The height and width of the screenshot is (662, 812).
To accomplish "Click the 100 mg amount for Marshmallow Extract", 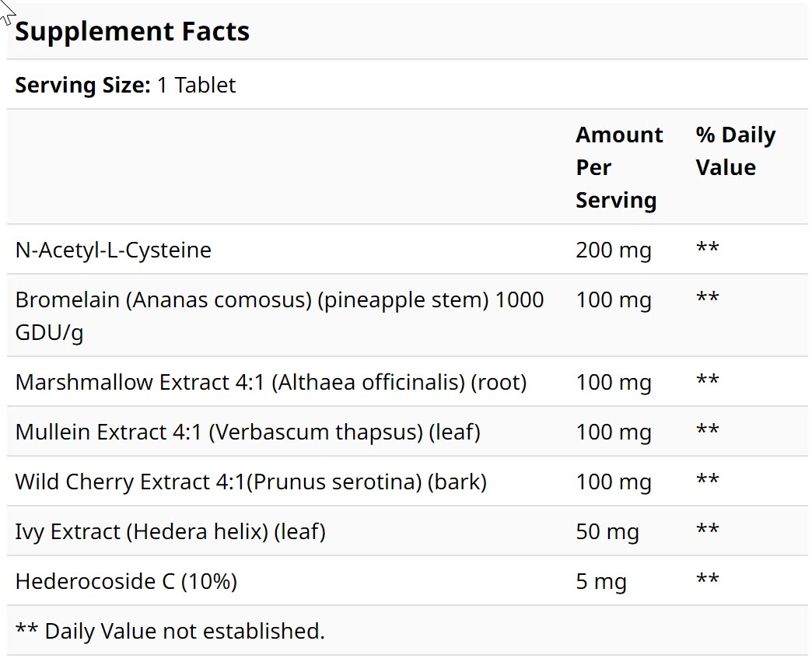I will tap(613, 383).
